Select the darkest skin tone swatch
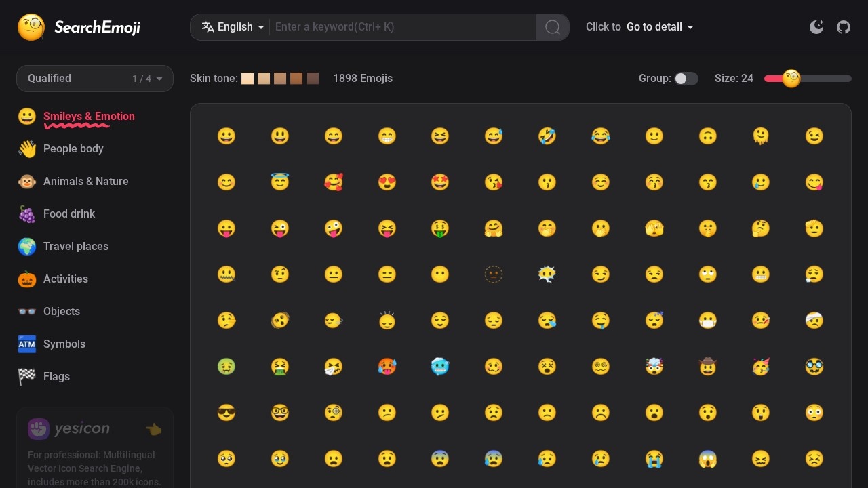Viewport: 868px width, 488px height. pos(313,78)
